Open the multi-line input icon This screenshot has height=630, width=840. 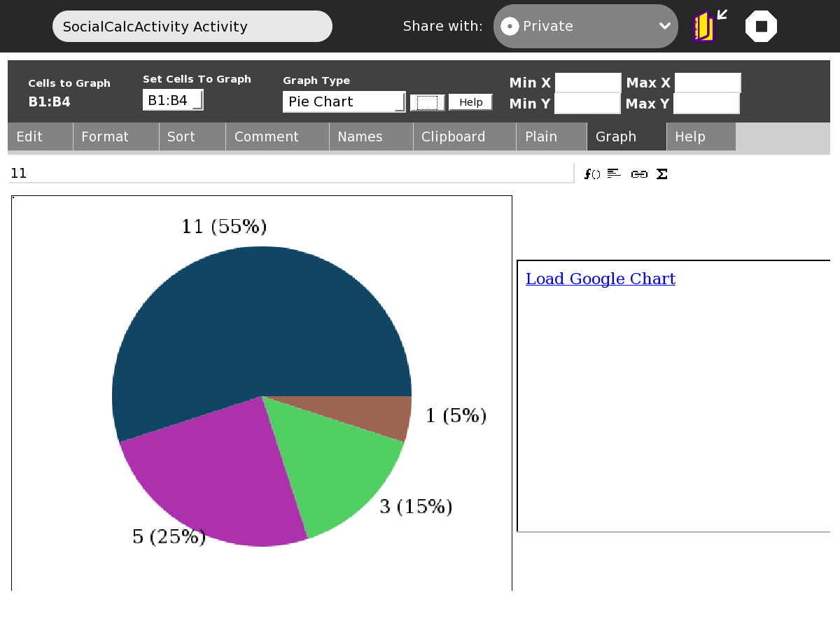point(614,174)
